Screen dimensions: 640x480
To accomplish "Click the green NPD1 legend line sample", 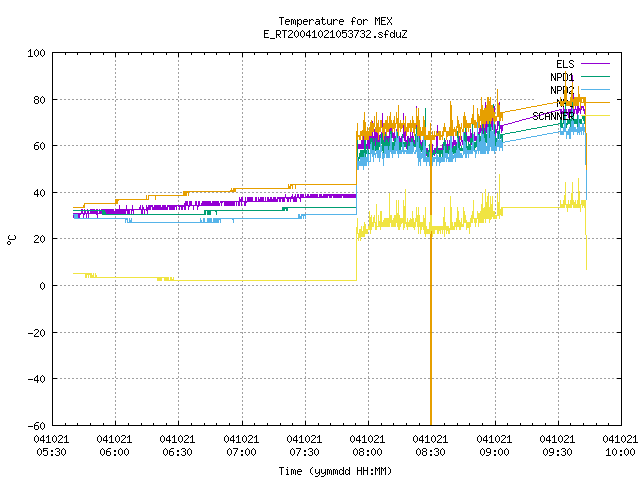I will (x=595, y=76).
